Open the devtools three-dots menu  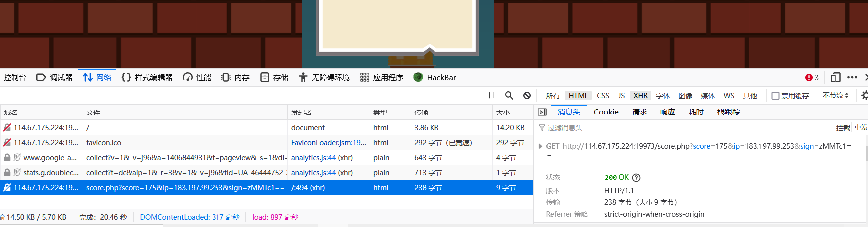852,78
